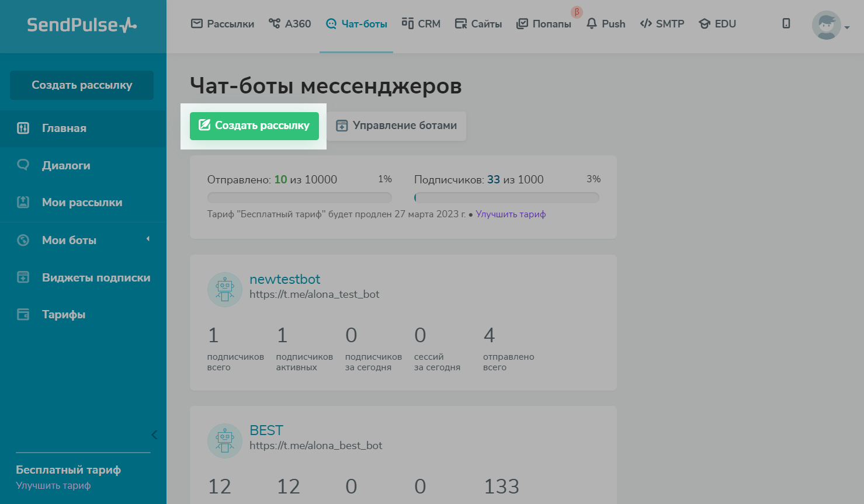The width and height of the screenshot is (864, 504).
Task: Click the BEST bot robot avatar
Action: (x=225, y=441)
